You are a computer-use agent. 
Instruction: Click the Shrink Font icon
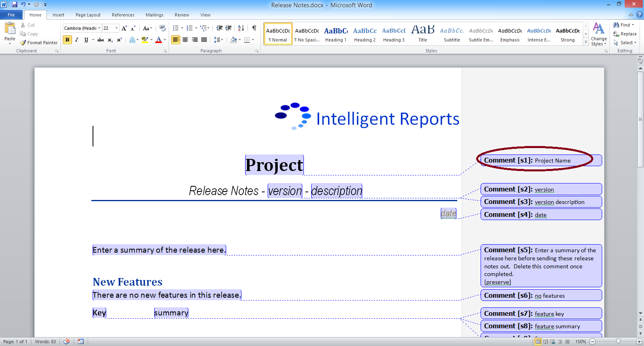pos(133,28)
